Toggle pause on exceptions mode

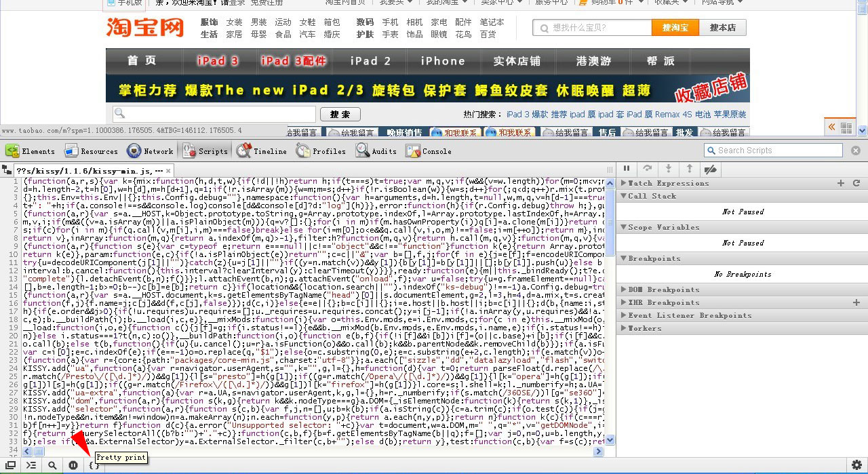(73, 465)
